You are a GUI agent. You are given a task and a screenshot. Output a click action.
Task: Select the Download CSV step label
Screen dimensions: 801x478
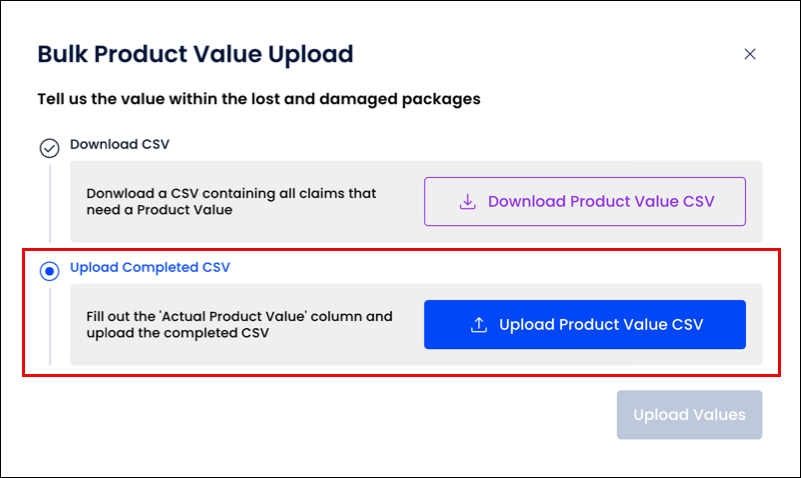[x=120, y=145]
